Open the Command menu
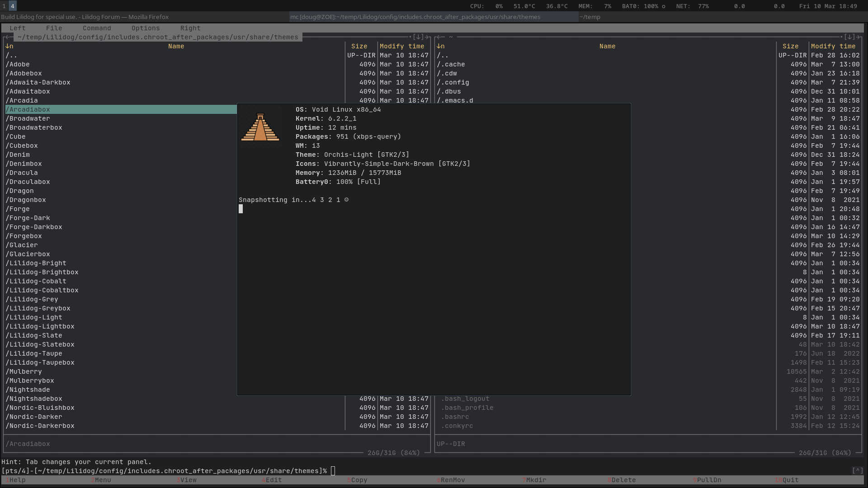The image size is (868, 488). [97, 28]
